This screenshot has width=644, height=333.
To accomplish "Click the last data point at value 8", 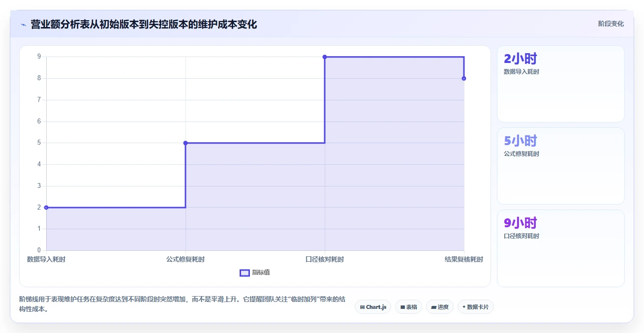I will [x=464, y=79].
